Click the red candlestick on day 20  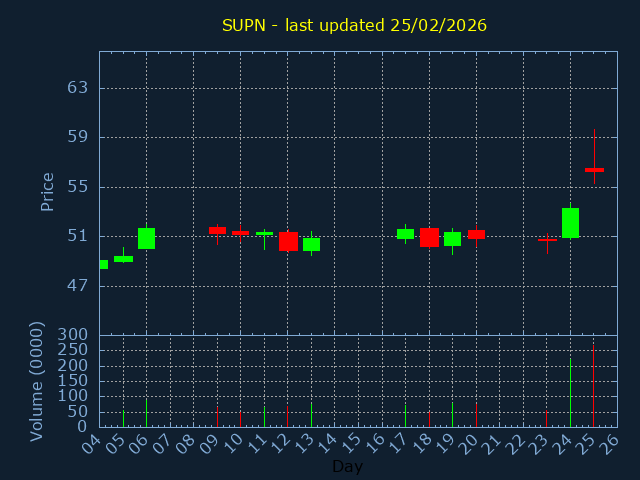pyautogui.click(x=476, y=234)
